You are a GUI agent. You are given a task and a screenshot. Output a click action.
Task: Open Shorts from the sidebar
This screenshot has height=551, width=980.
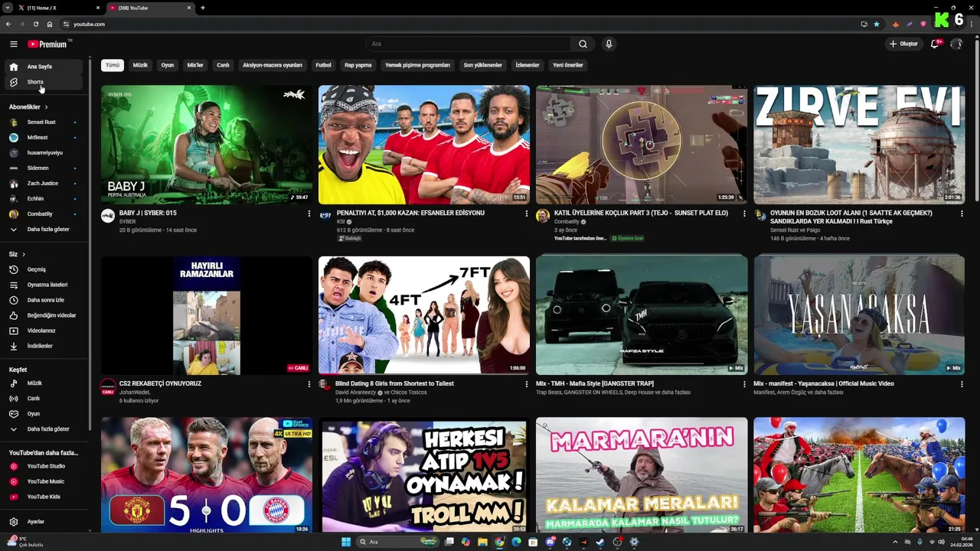pos(43,82)
